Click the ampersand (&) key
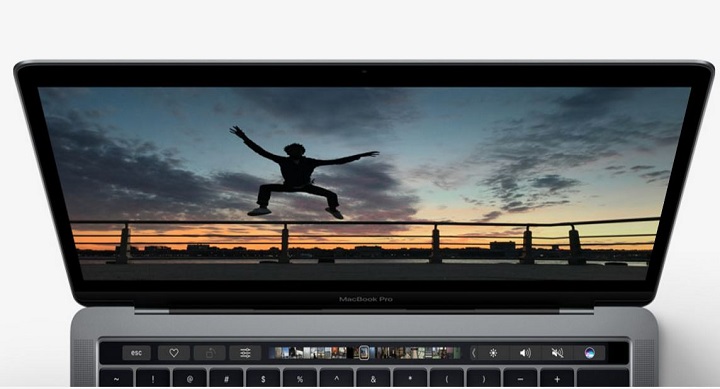This screenshot has height=389, width=720. point(373,379)
